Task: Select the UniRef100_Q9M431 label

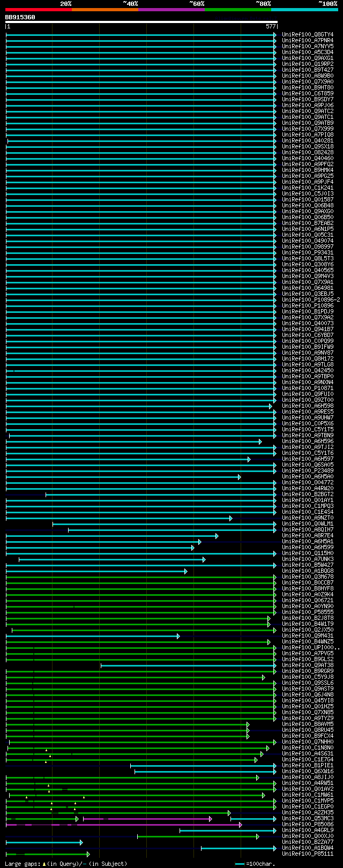Action: pyautogui.click(x=308, y=636)
